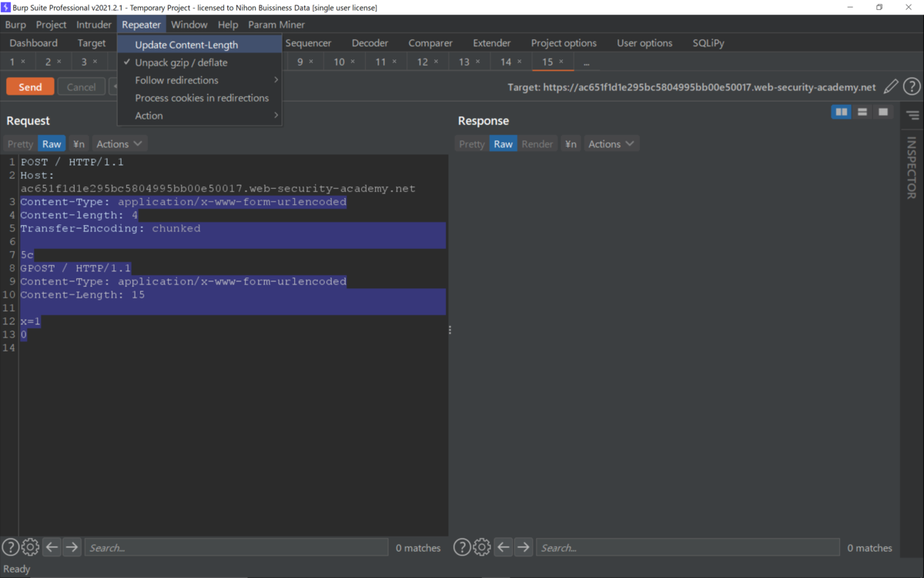Edit target with the pencil icon
924x578 pixels.
pos(891,87)
